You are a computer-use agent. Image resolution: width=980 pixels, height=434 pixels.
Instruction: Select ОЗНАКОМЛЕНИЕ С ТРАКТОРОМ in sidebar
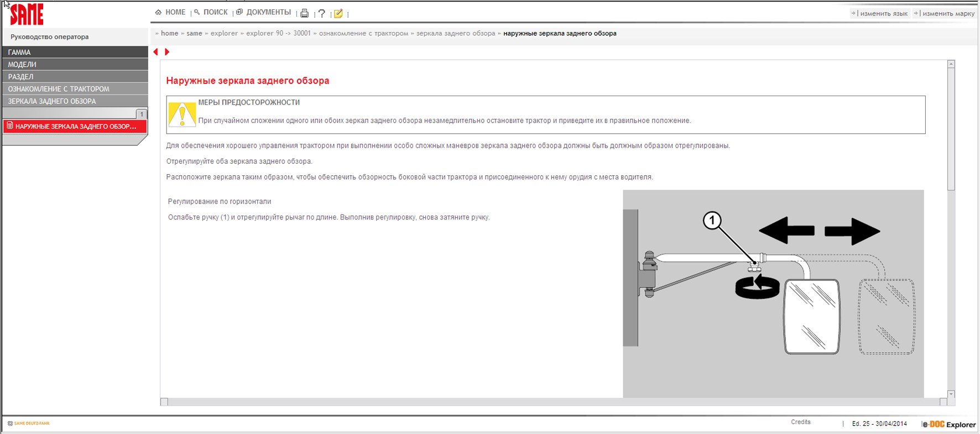click(x=75, y=89)
